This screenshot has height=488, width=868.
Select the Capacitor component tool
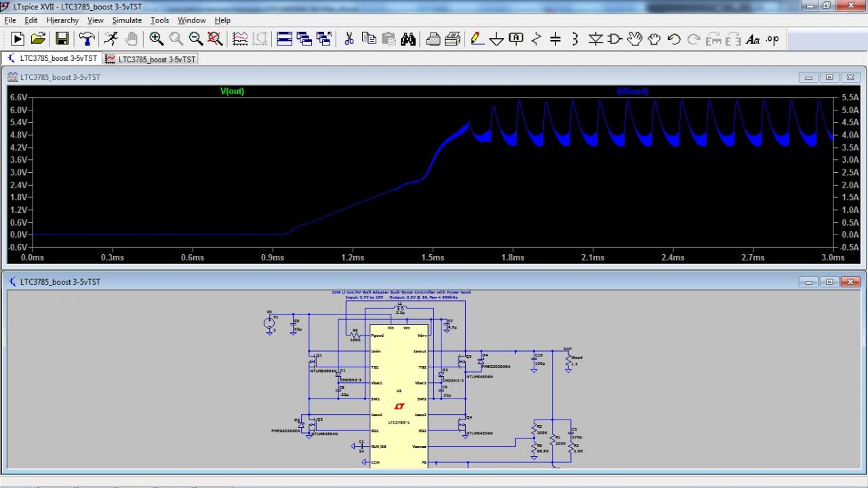click(555, 39)
